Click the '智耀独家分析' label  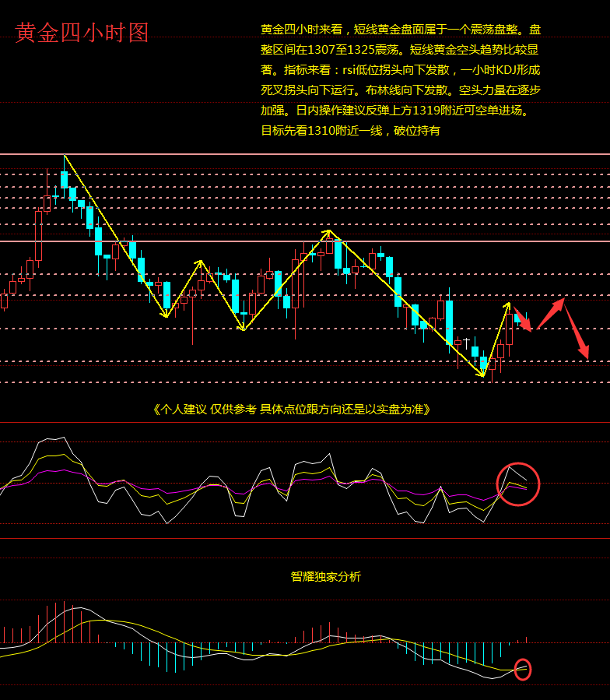[326, 577]
